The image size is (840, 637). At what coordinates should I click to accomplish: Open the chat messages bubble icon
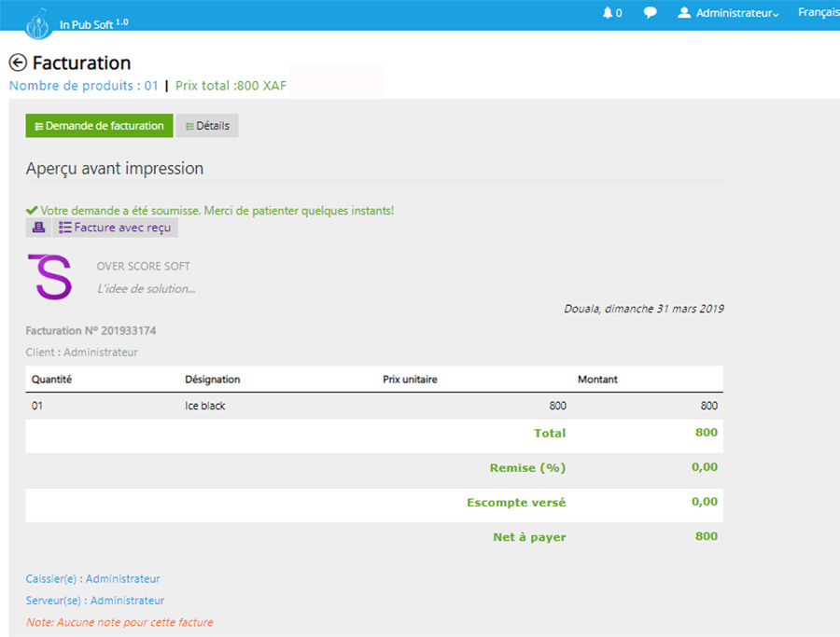650,13
